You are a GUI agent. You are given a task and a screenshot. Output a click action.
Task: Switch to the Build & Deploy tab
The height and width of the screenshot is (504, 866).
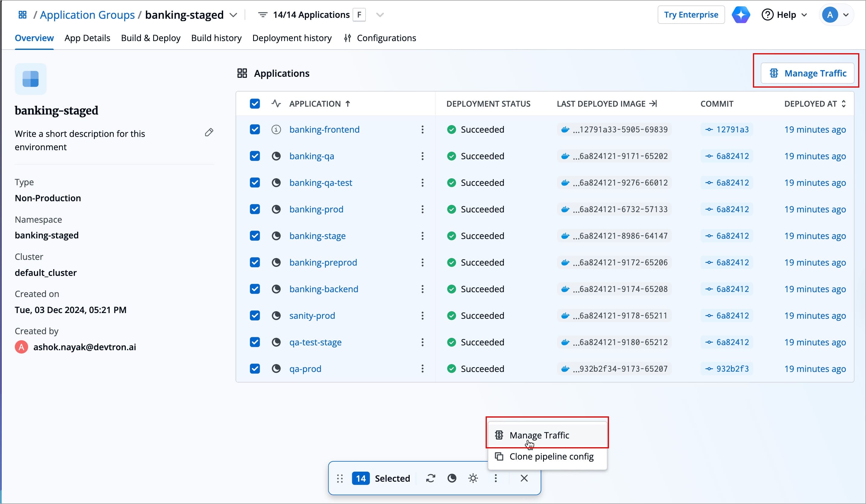click(151, 38)
